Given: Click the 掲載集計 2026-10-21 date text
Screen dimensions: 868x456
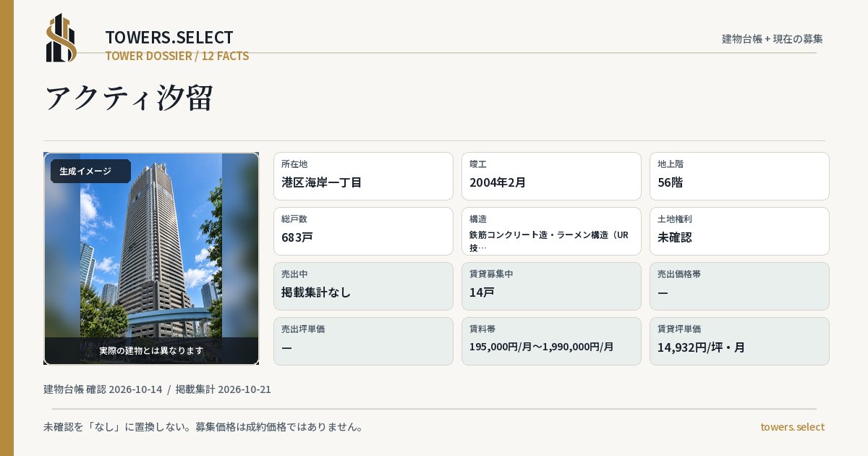Looking at the screenshot, I should pyautogui.click(x=224, y=389).
